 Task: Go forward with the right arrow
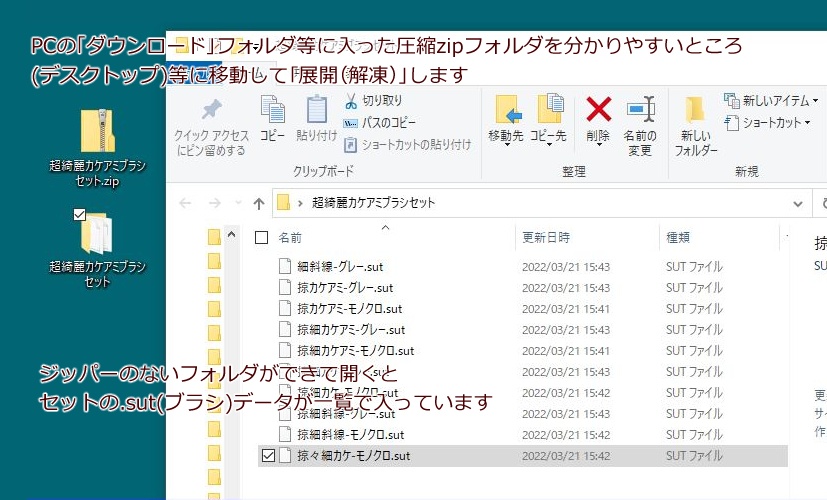(x=215, y=203)
